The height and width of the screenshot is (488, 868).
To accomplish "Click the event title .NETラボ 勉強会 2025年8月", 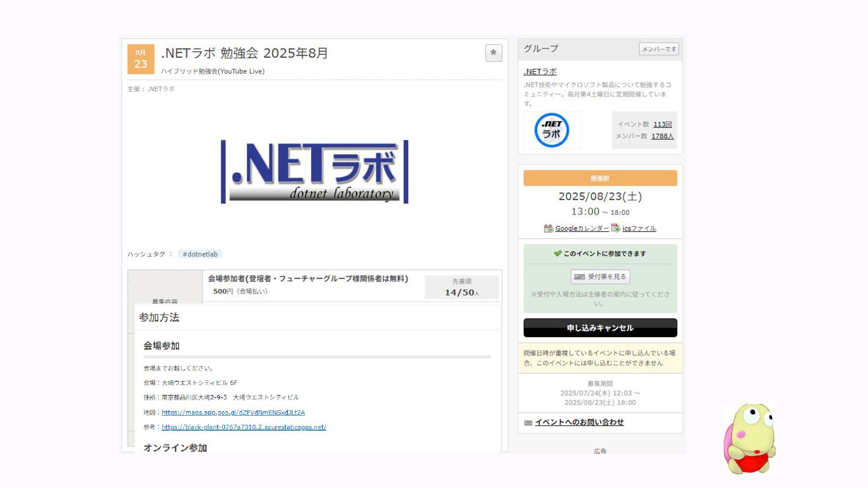I will [x=244, y=53].
